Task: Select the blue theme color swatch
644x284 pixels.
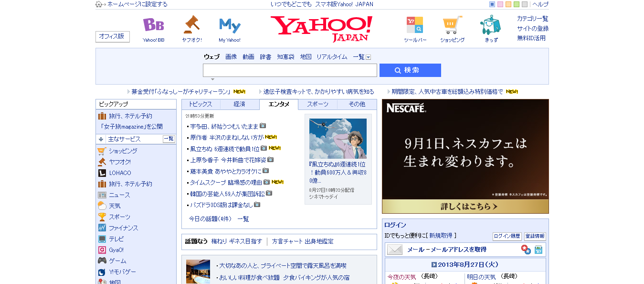Action: click(x=492, y=4)
